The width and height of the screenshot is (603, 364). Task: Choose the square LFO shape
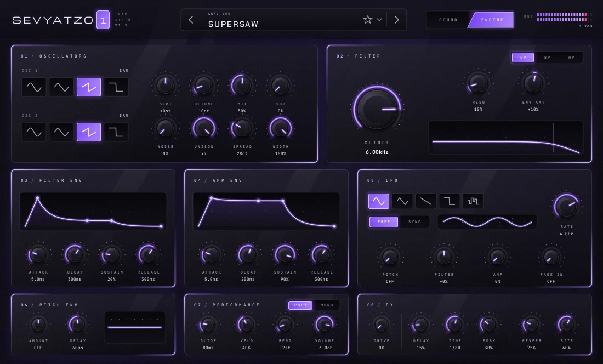point(449,201)
